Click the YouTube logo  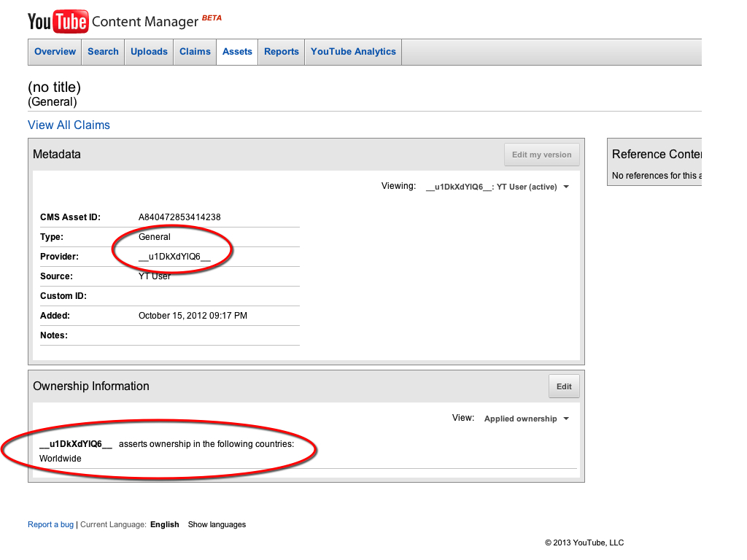pos(58,21)
